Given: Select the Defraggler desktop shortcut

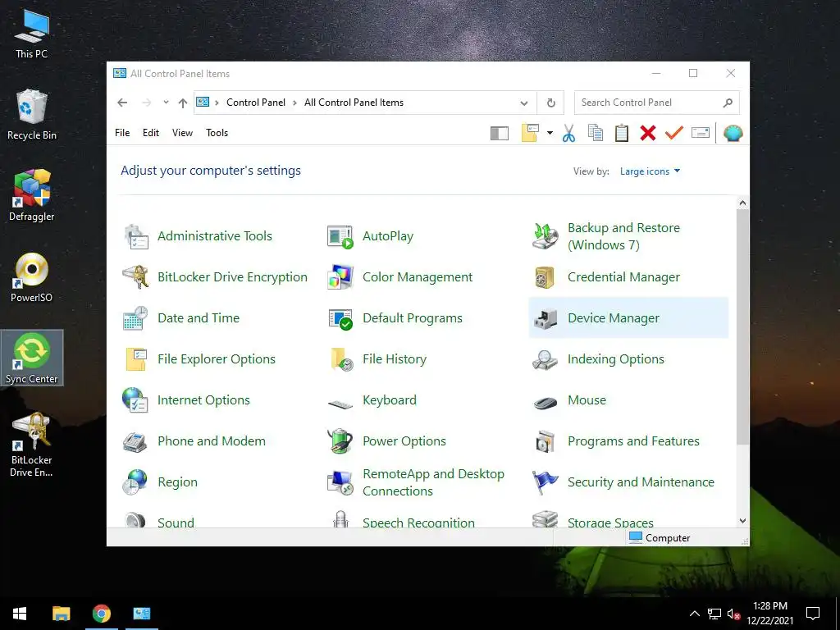Looking at the screenshot, I should (32, 195).
